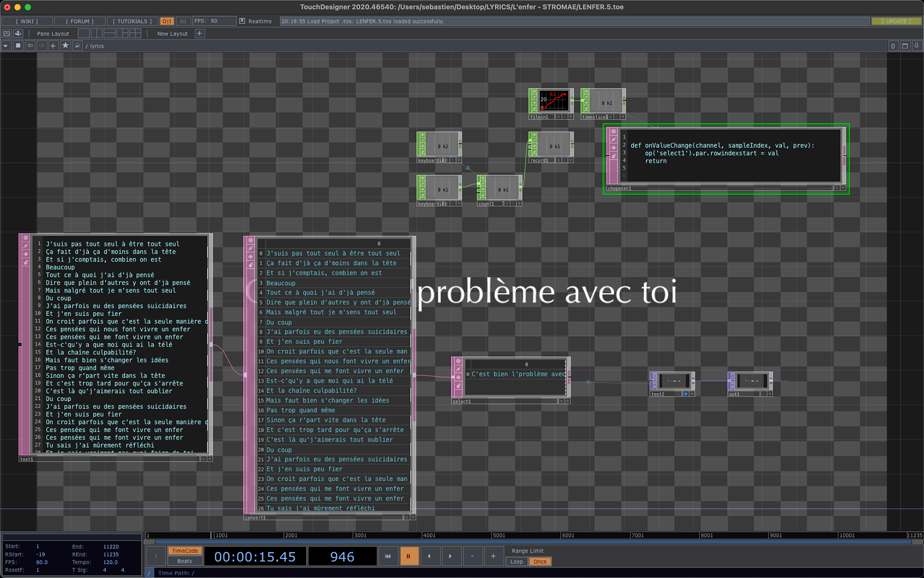Go forward in network history
The width and height of the screenshot is (924, 578).
(41, 46)
